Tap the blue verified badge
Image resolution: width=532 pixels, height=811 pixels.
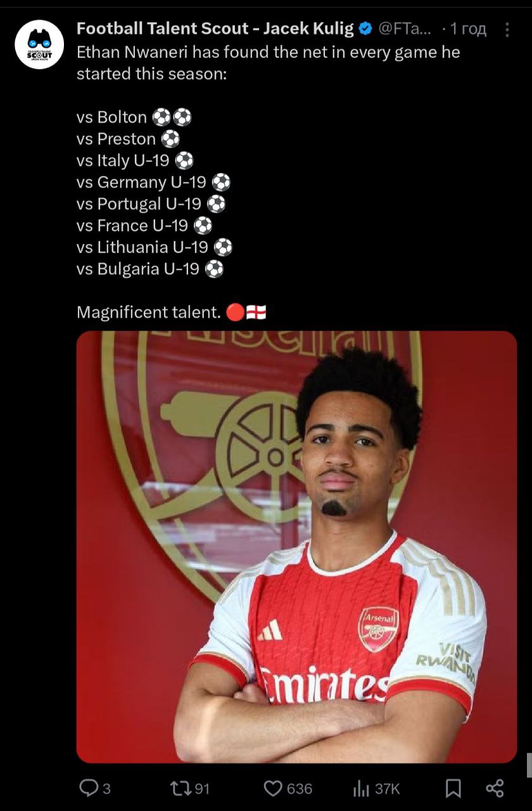tap(365, 29)
